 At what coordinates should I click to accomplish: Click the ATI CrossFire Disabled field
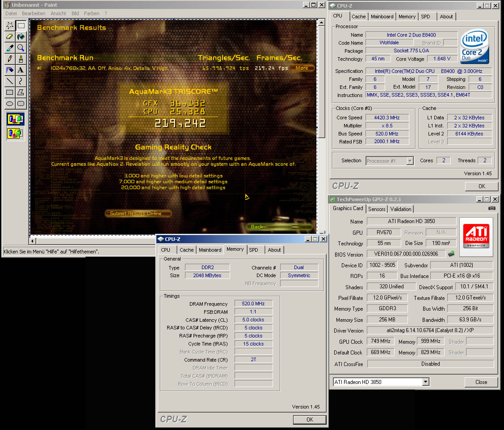[x=430, y=364]
